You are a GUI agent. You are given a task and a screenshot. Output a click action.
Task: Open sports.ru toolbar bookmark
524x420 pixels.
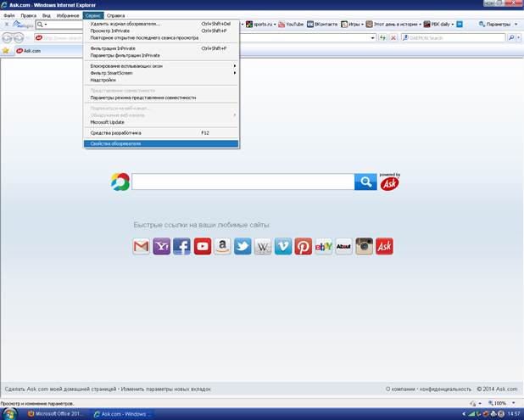coord(259,24)
